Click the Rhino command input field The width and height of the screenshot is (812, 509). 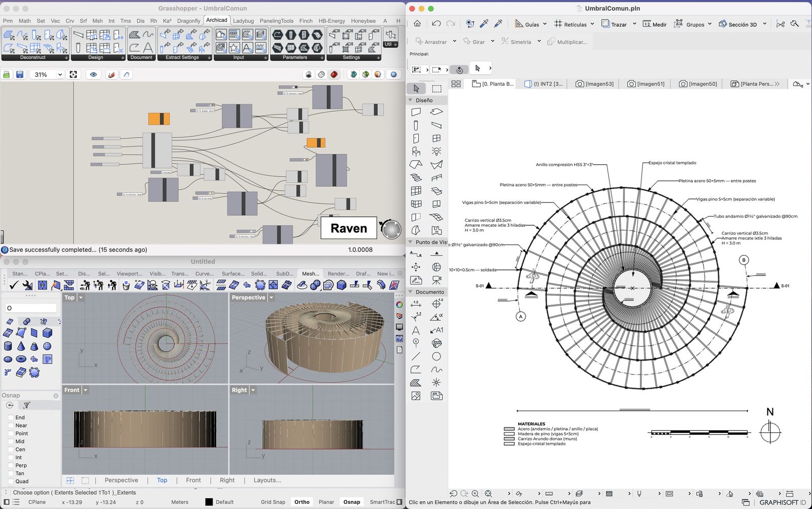coord(31,308)
